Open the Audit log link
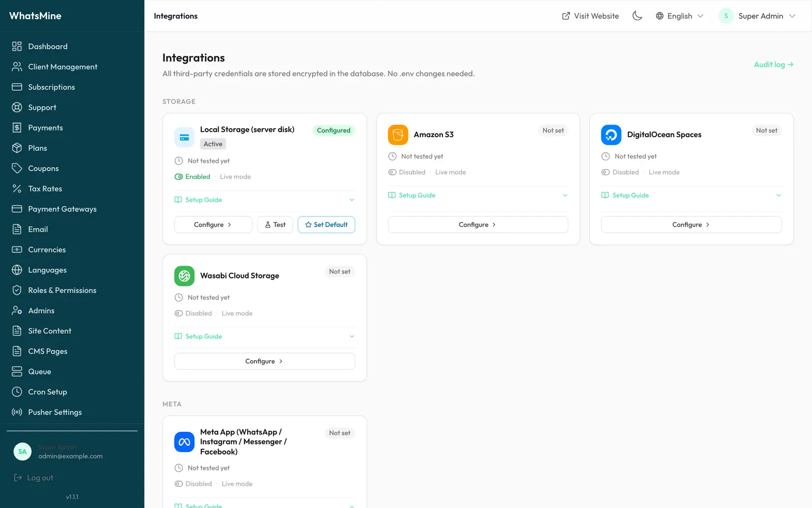Screen dimensions: 812x508 pos(773,65)
